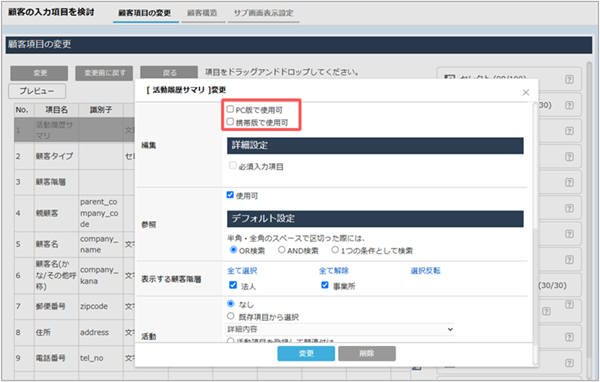Confirm with the blue 変更 dialog button
The height and width of the screenshot is (382, 600).
(306, 354)
